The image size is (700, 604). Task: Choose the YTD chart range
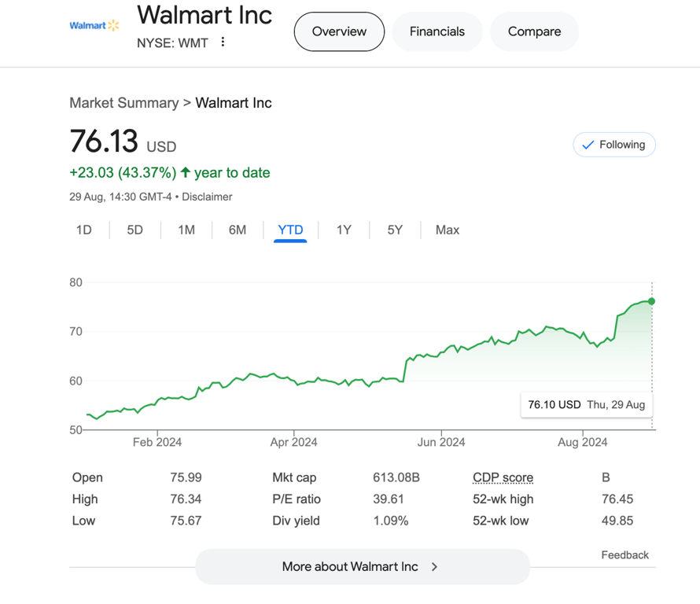click(290, 230)
